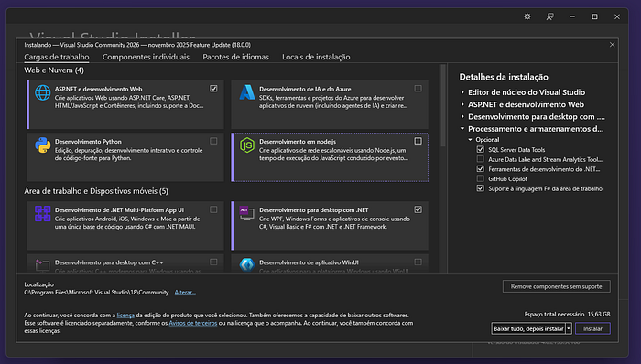Enable .NET Multi-Platform App UI workload
This screenshot has width=641, height=364.
click(x=213, y=209)
